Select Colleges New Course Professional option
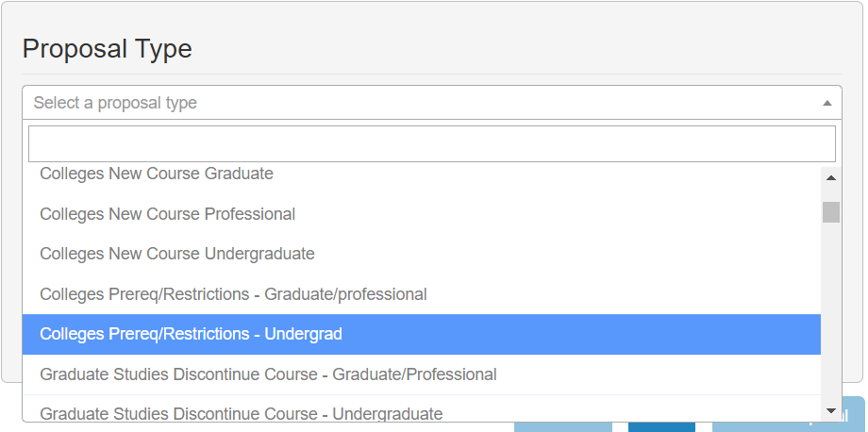The image size is (868, 432). (x=168, y=214)
